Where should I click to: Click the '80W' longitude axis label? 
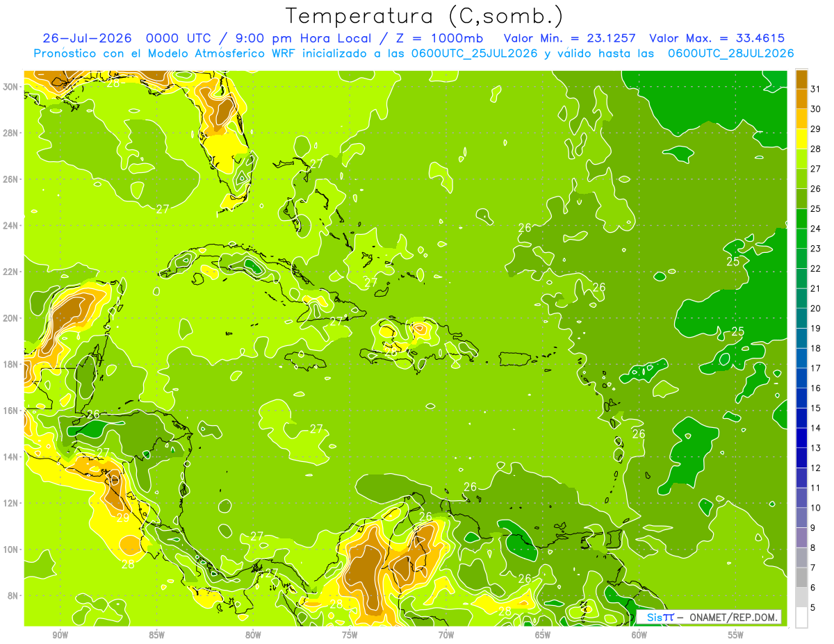click(x=253, y=634)
